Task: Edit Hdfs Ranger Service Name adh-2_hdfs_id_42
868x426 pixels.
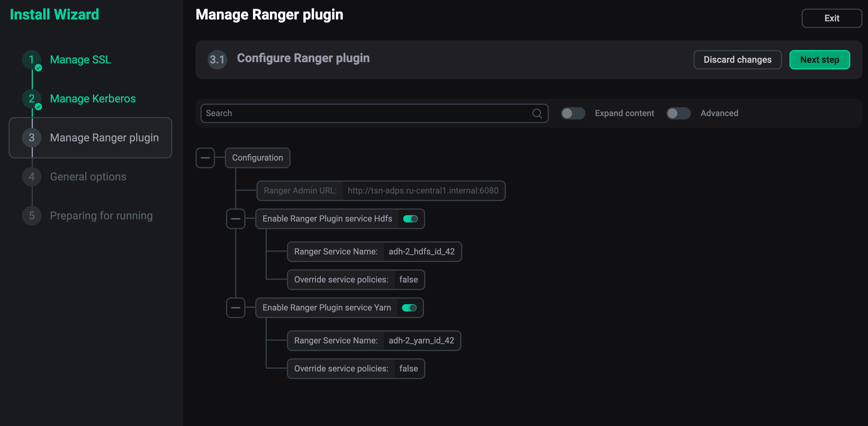Action: click(422, 252)
